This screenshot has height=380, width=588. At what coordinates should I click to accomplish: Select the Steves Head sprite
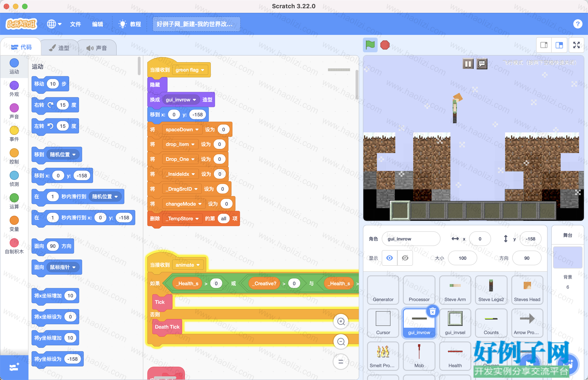tap(527, 290)
